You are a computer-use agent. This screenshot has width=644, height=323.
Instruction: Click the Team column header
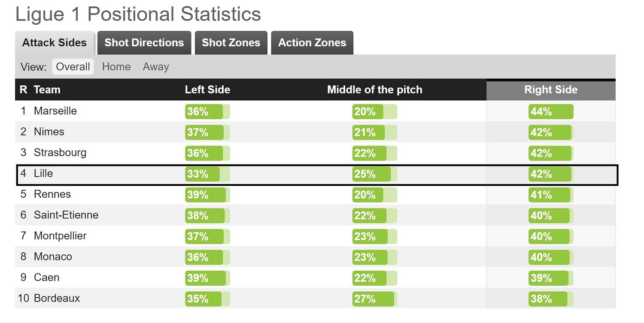pyautogui.click(x=47, y=90)
